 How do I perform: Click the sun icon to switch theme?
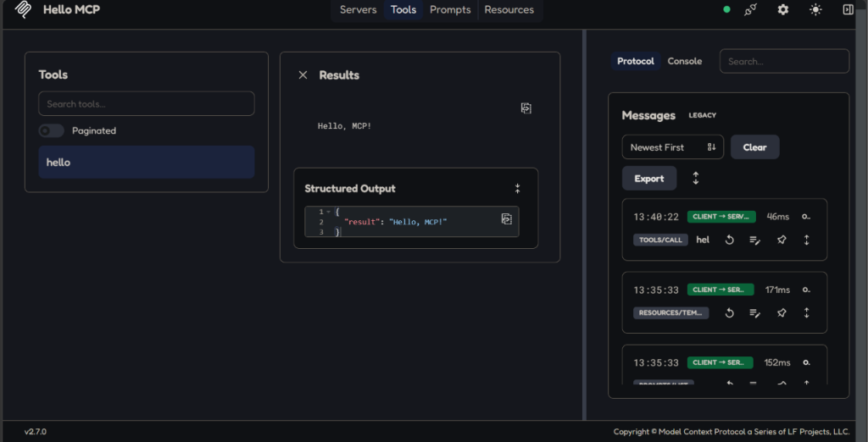pyautogui.click(x=815, y=9)
